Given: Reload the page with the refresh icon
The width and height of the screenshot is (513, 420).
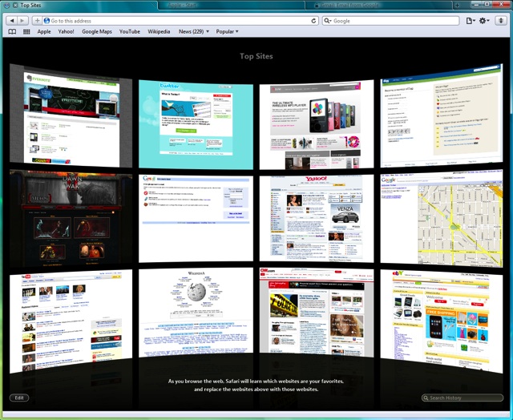Looking at the screenshot, I should tap(313, 21).
